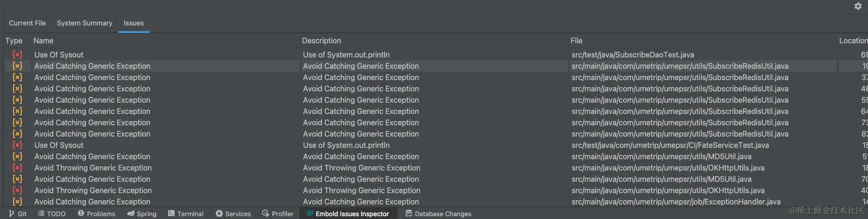868x219 pixels.
Task: Sort issues by the Description column header
Action: coord(321,41)
